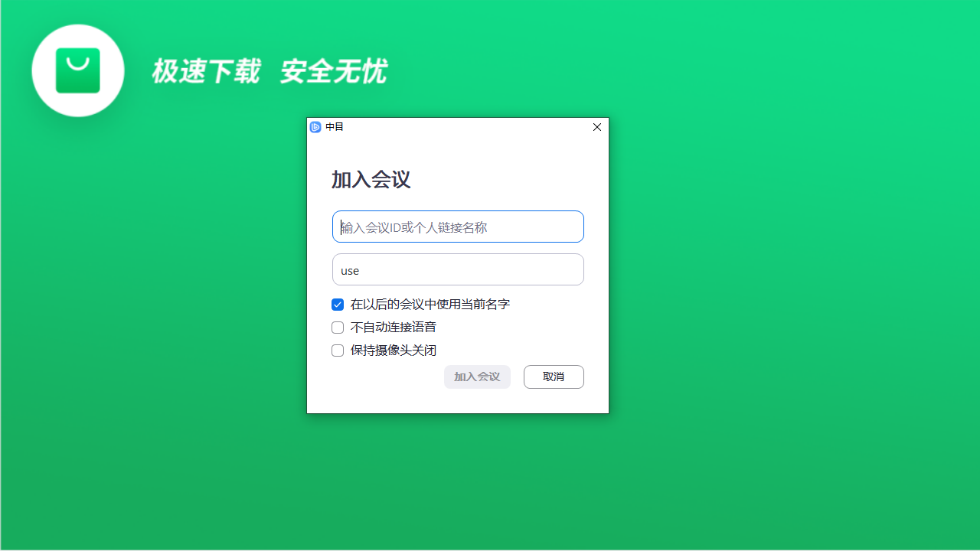Select the blue 中目 logo beside the window title
This screenshot has width=980, height=551.
tap(315, 127)
